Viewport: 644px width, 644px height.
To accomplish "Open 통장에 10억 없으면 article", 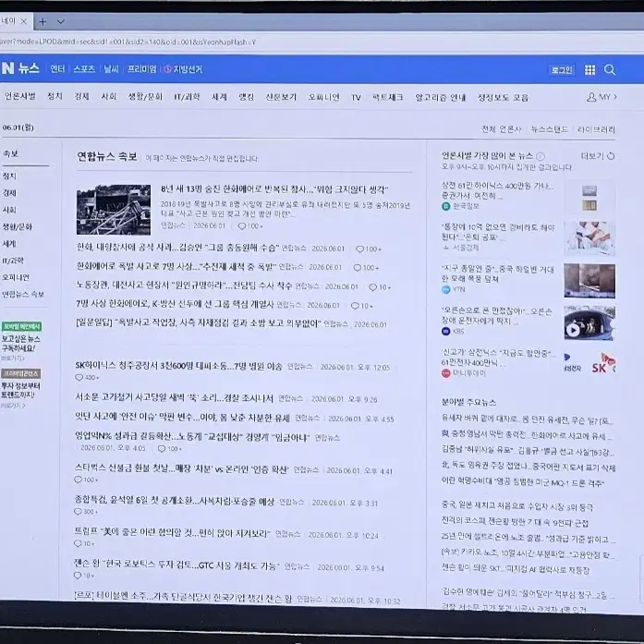I will coord(498,232).
